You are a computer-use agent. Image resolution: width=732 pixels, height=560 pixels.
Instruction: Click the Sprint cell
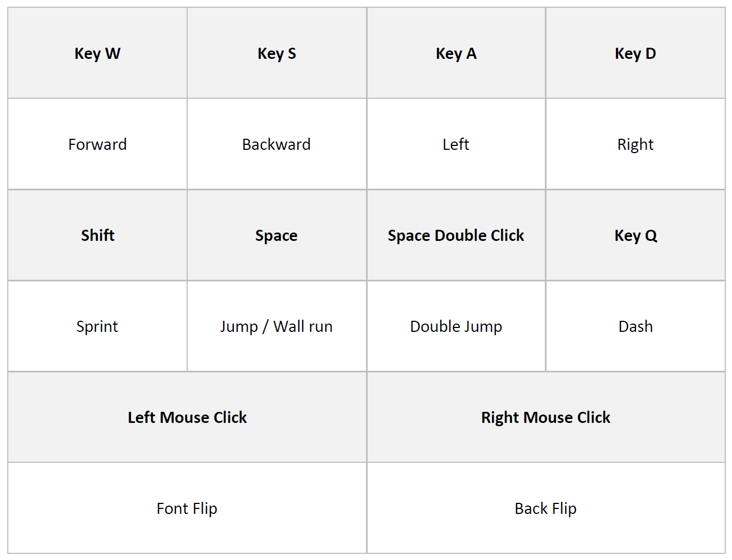click(97, 326)
